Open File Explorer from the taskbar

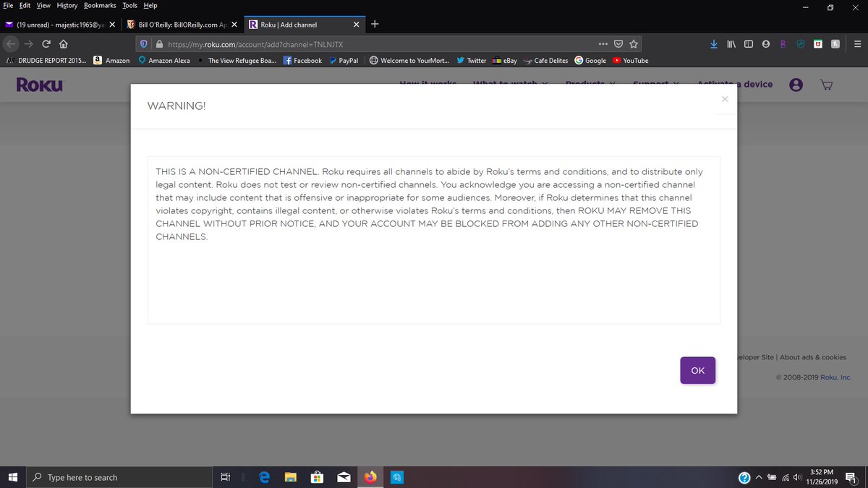(x=290, y=477)
